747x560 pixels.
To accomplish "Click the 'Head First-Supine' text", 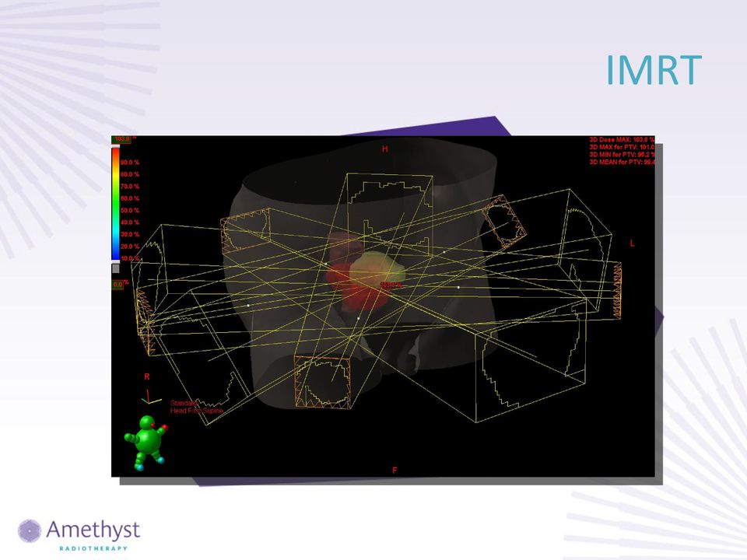I will (197, 411).
